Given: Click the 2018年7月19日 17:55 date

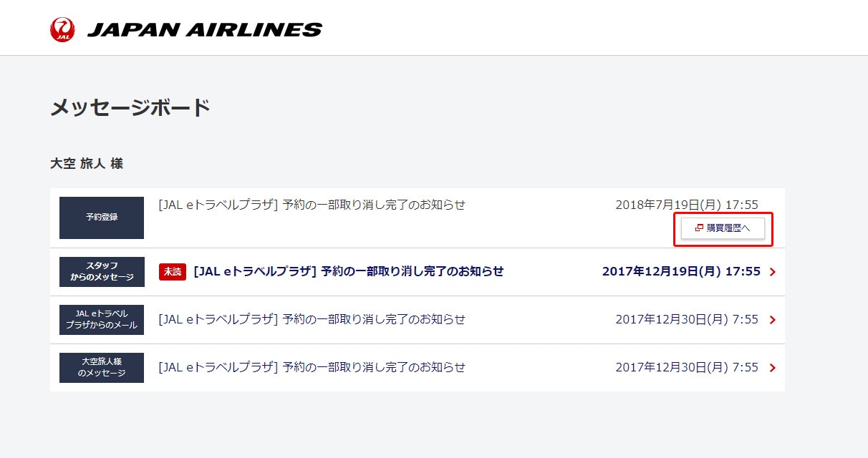Looking at the screenshot, I should tap(686, 205).
